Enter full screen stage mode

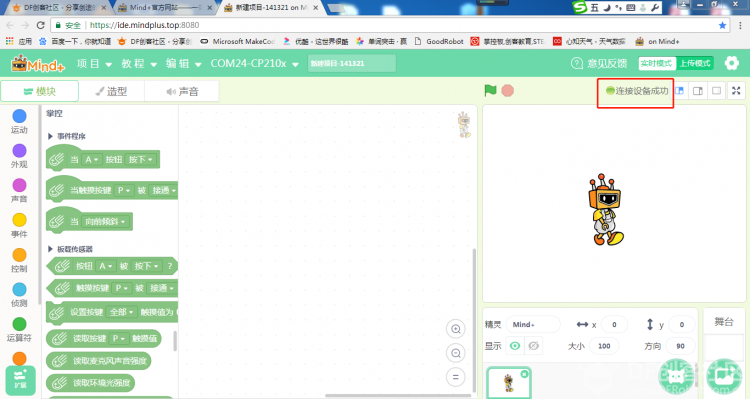tap(736, 90)
